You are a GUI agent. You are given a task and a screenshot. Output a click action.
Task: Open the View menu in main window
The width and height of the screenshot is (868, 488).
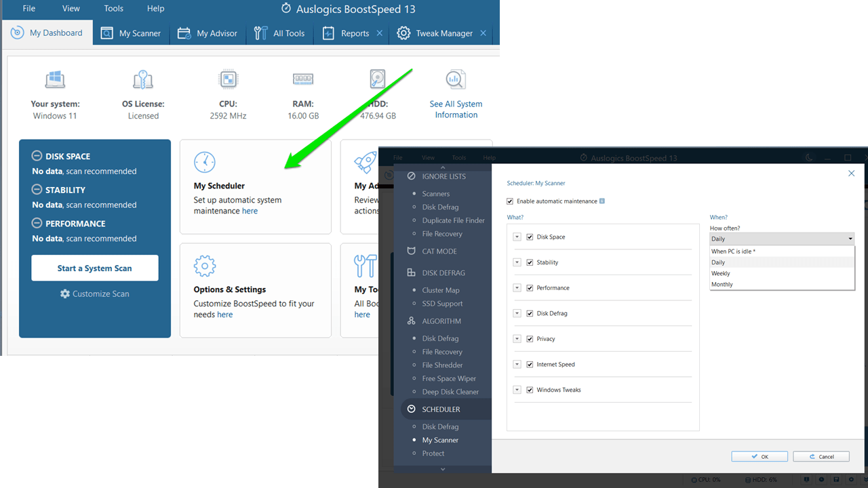[71, 9]
